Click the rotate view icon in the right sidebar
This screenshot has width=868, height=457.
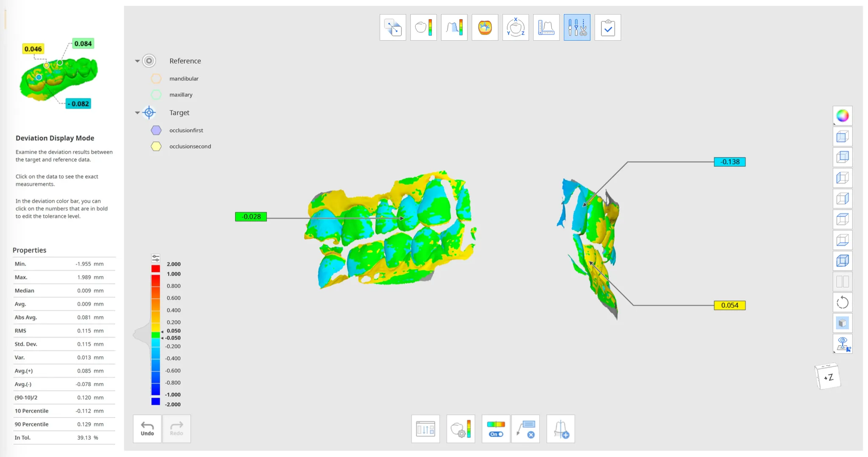click(x=843, y=302)
